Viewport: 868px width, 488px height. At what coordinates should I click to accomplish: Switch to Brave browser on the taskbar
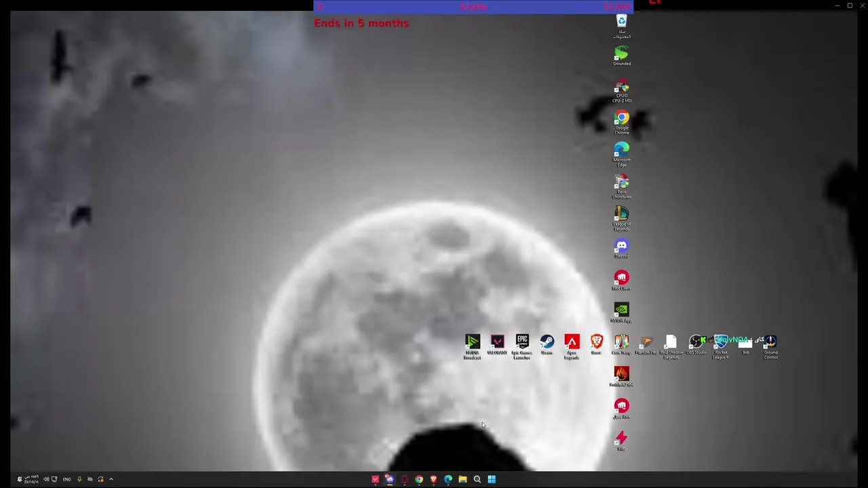433,479
